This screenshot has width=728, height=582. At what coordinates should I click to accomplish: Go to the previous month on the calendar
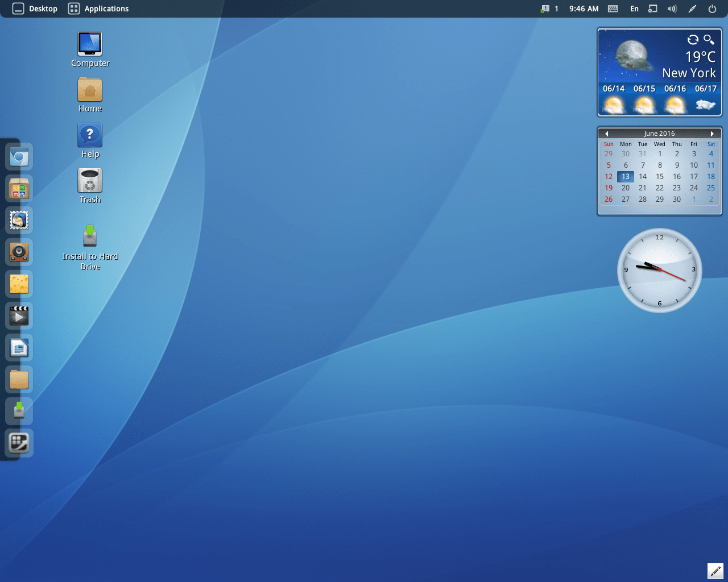[606, 133]
